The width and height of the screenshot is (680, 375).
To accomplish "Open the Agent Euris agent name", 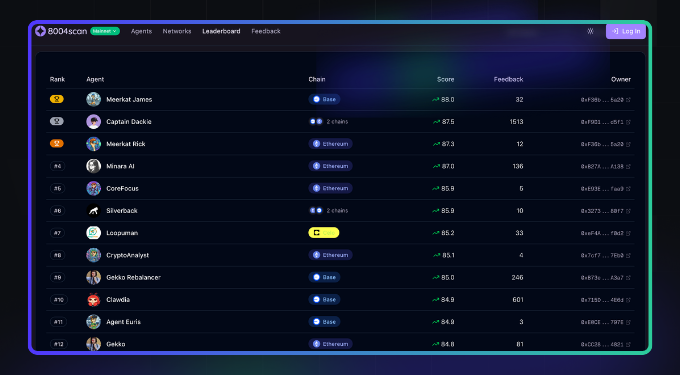I will click(x=124, y=322).
